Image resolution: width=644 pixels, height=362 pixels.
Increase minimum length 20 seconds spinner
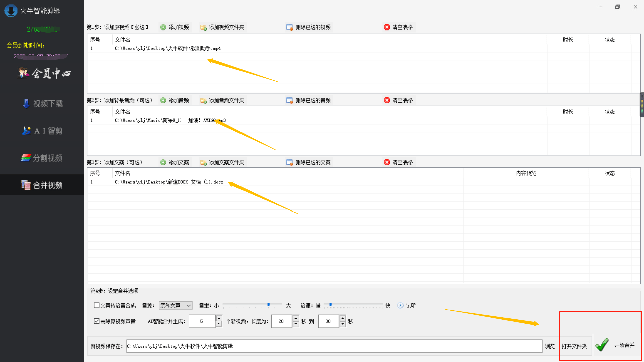(x=296, y=318)
